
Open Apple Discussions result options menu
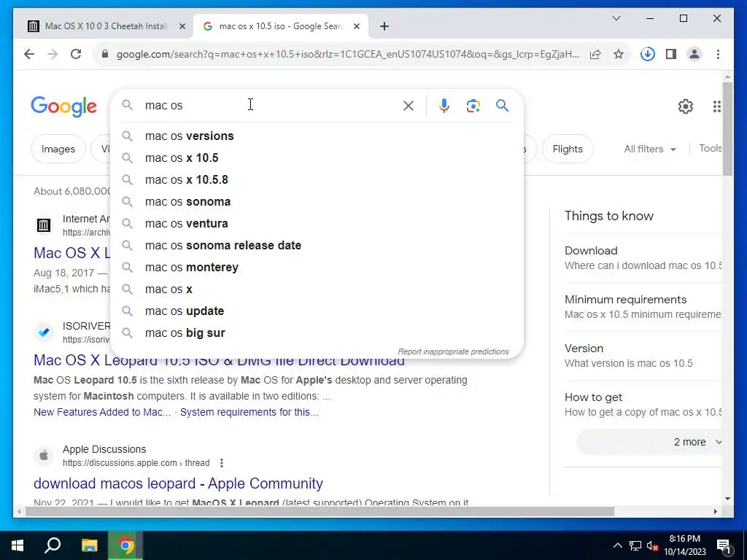coord(222,463)
